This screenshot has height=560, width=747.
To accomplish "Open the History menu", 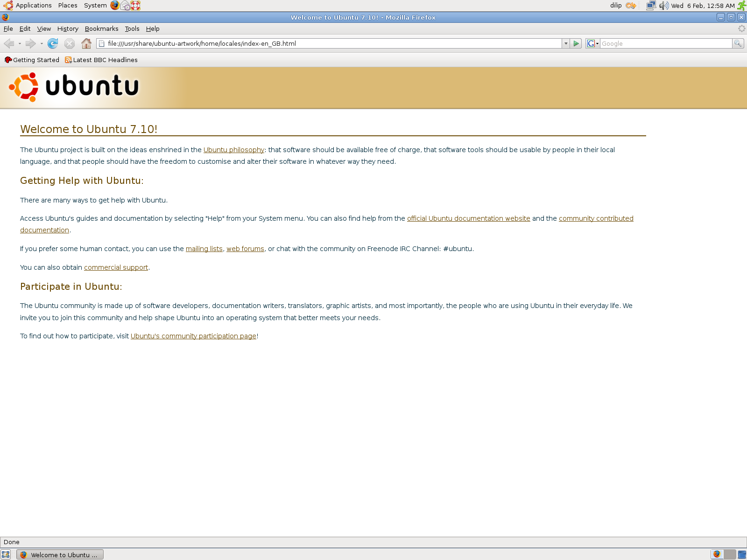I will pyautogui.click(x=68, y=28).
